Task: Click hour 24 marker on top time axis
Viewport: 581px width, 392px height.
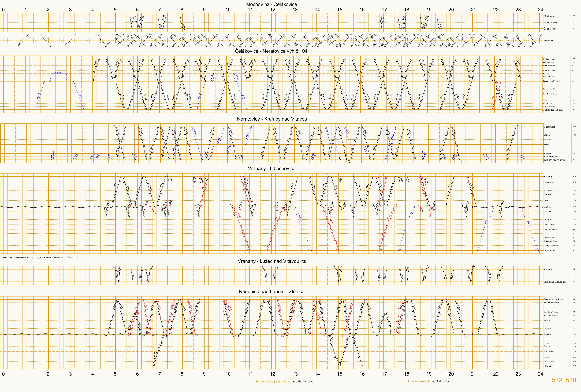Action: pyautogui.click(x=540, y=10)
